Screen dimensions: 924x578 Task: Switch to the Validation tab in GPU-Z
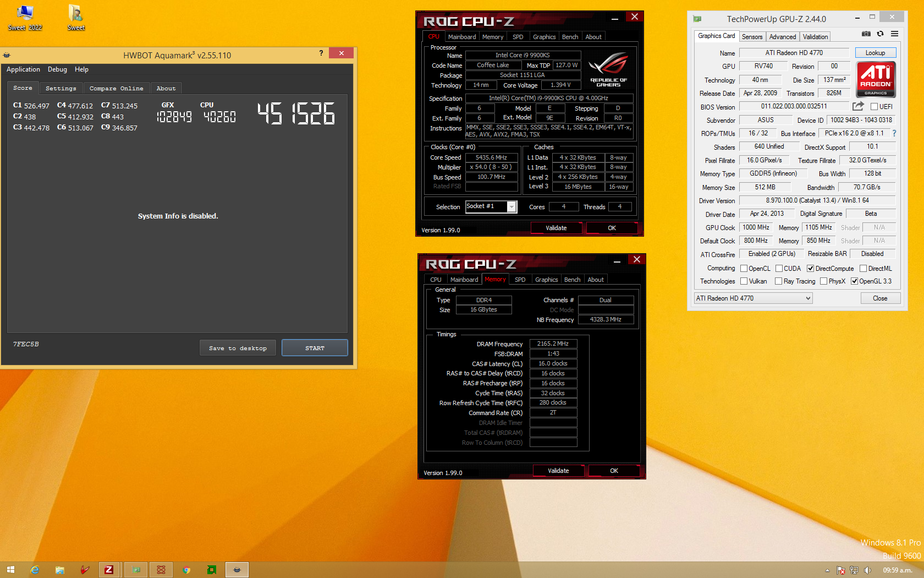click(815, 37)
